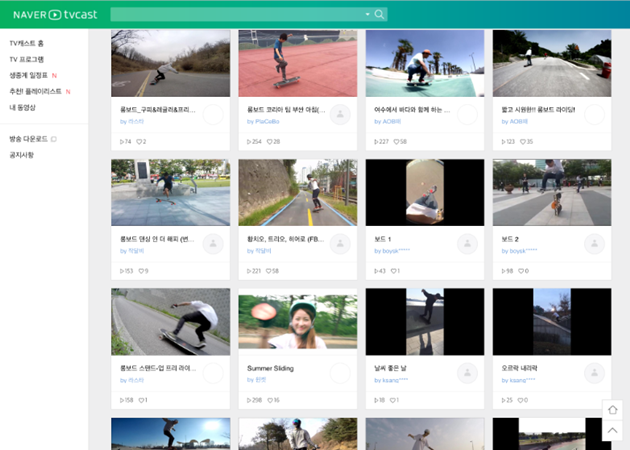The image size is (630, 450).
Task: Click the Naver tvcast logo
Action: (x=55, y=15)
